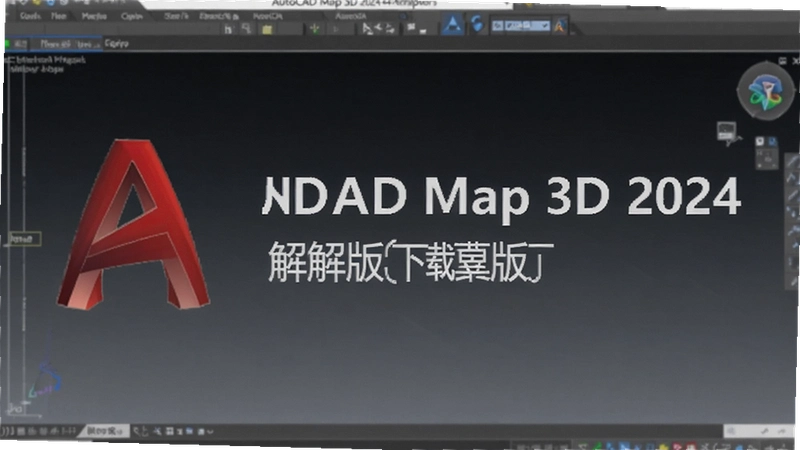
Task: Click the grey play arrow icon
Action: pos(335,29)
